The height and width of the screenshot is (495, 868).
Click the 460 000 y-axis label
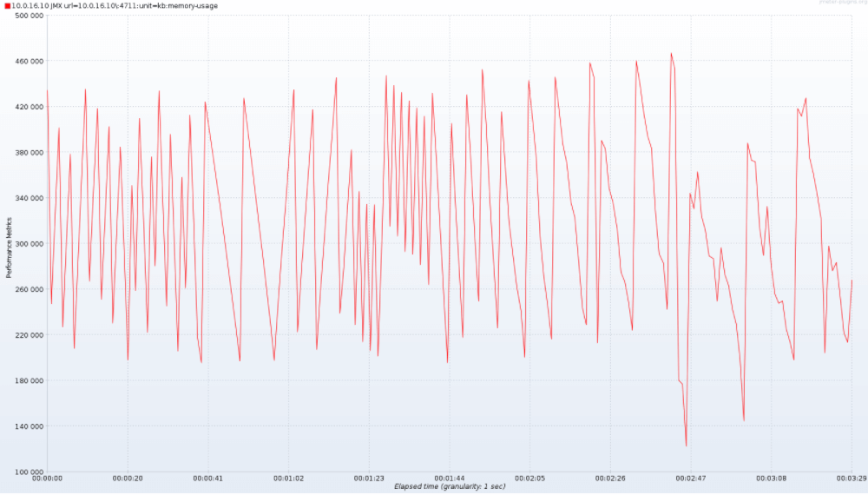pos(30,62)
